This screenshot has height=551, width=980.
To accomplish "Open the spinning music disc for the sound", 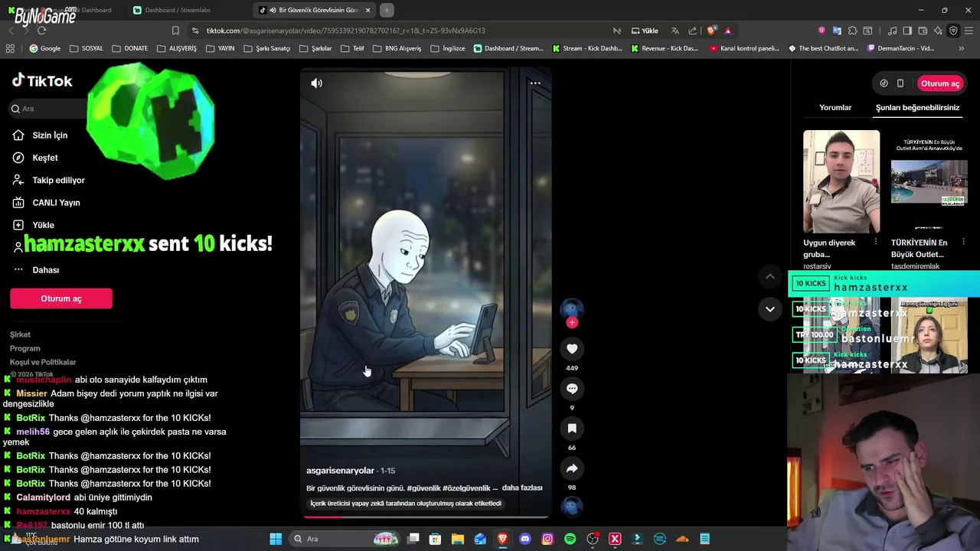I will pyautogui.click(x=572, y=506).
